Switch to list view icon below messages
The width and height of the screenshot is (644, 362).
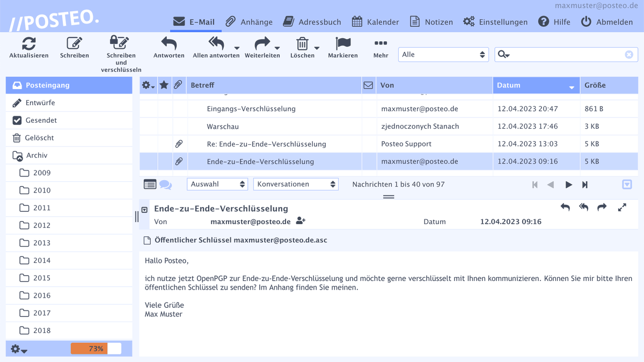click(x=150, y=184)
